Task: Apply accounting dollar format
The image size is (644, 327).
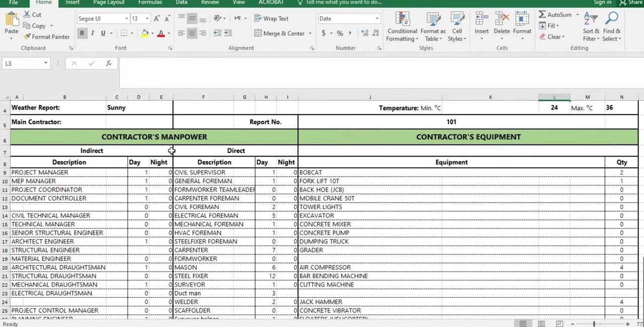Action: (x=324, y=33)
